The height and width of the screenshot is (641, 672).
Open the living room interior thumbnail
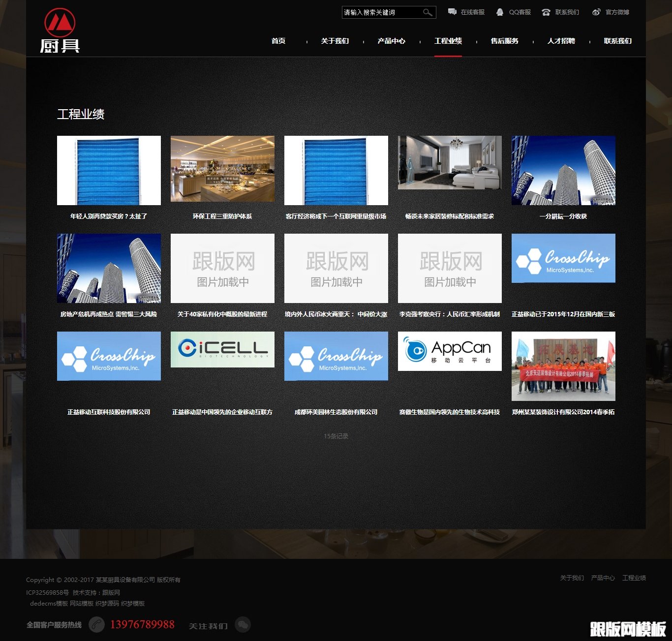450,163
